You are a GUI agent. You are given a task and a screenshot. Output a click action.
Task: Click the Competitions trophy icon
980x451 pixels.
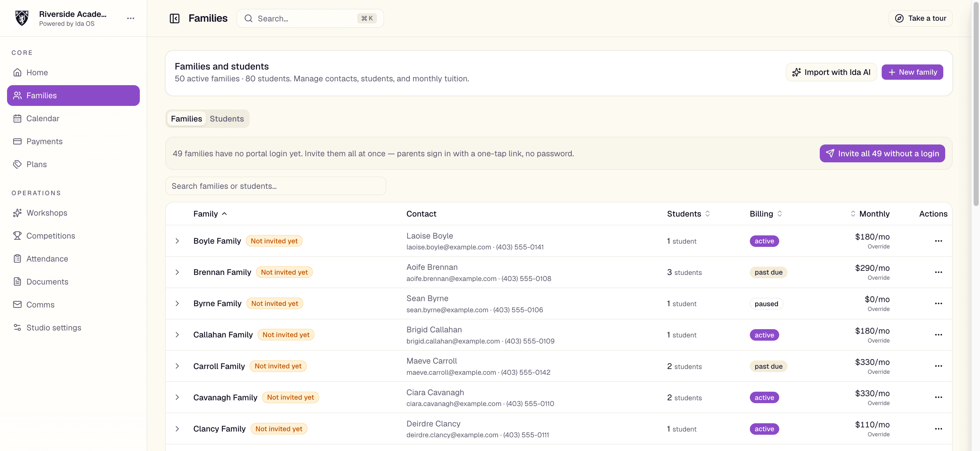18,236
